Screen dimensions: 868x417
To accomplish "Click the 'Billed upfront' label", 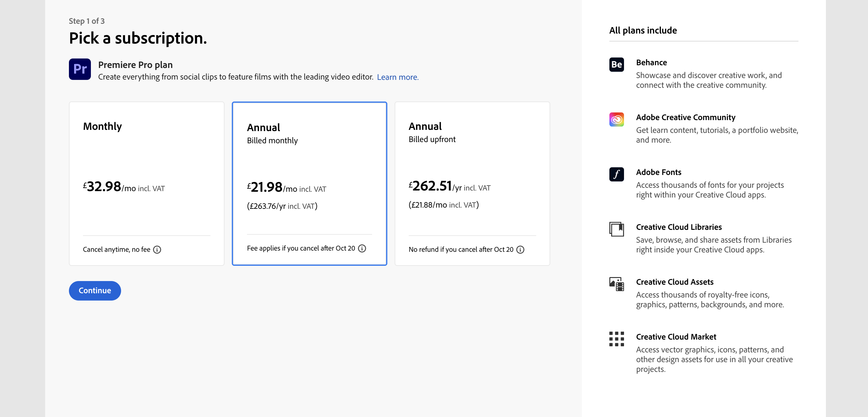I will point(432,139).
